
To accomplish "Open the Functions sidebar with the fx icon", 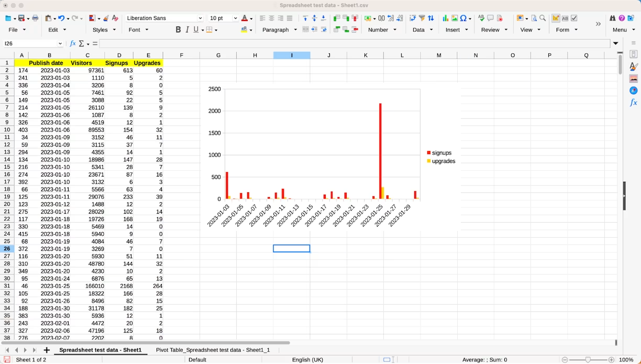I will click(634, 103).
